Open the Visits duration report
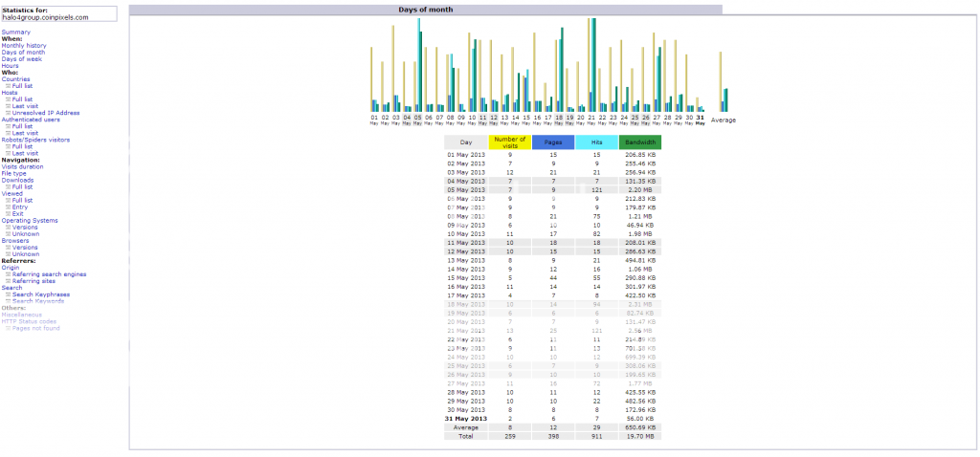Screen dimensions: 980x457 coord(22,166)
